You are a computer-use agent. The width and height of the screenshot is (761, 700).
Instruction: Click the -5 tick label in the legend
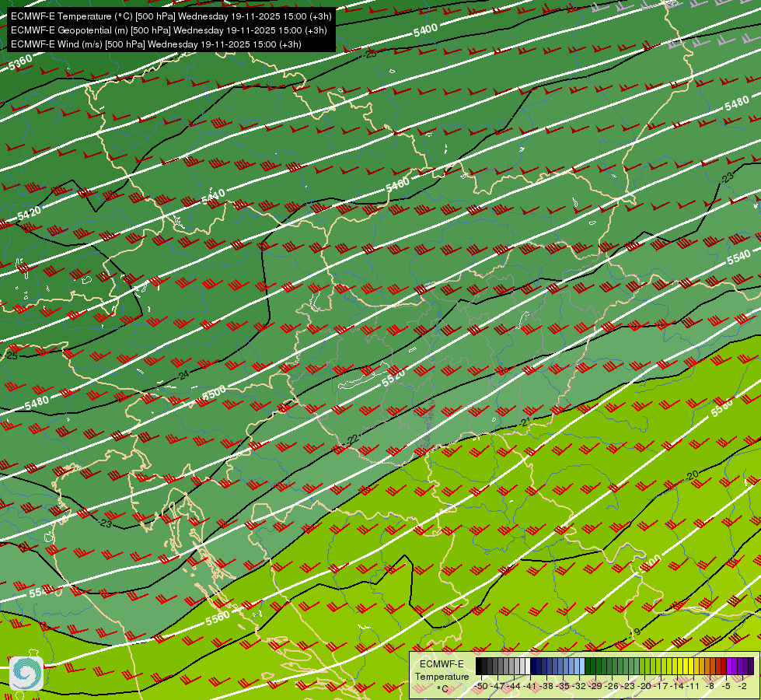click(x=727, y=686)
